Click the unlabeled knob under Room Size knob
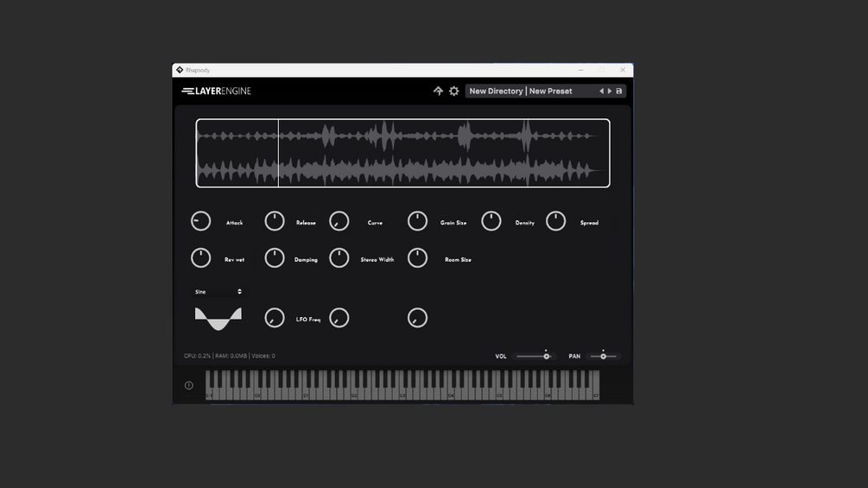868x488 pixels. [417, 318]
